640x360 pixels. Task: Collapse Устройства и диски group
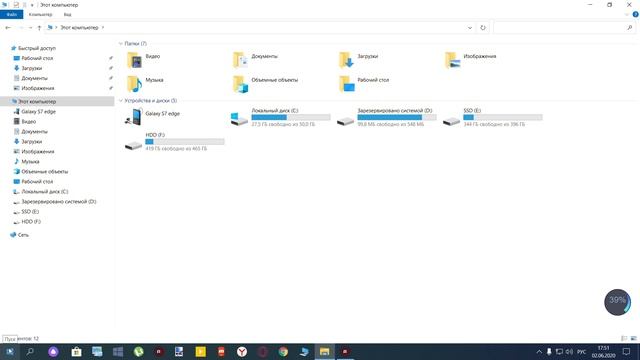(x=120, y=100)
